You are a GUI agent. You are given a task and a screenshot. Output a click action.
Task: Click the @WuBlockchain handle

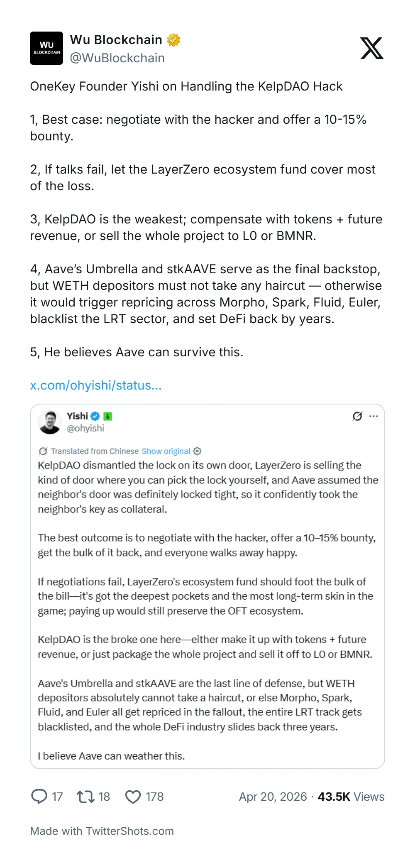coord(118,58)
